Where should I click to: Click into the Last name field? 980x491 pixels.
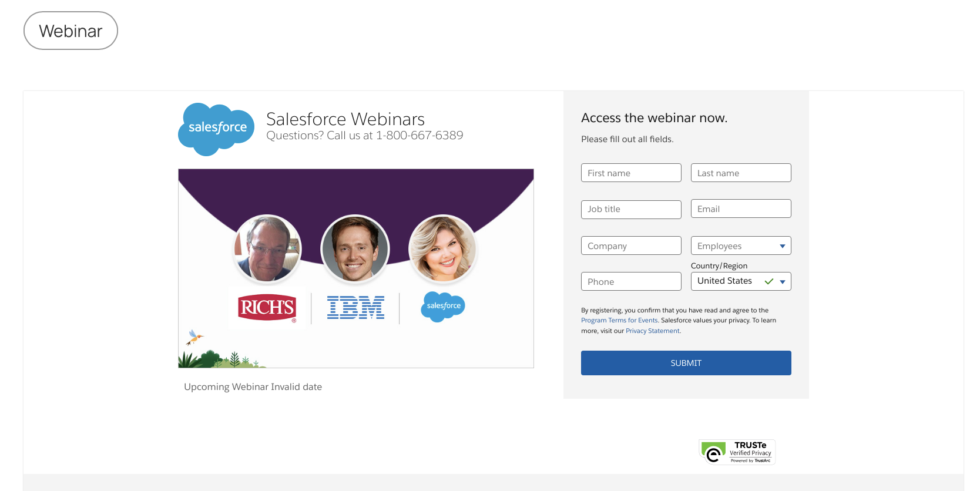(x=741, y=173)
